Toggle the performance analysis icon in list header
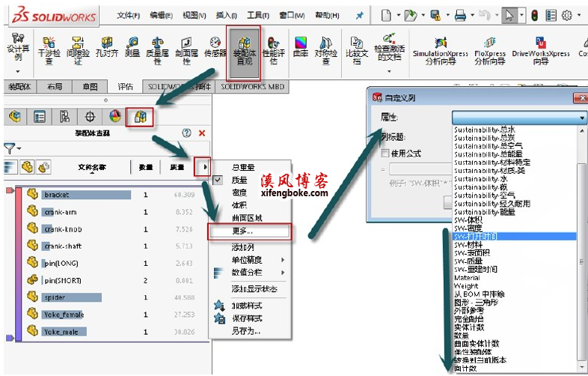Image resolution: width=588 pixels, height=376 pixels. coord(43,167)
